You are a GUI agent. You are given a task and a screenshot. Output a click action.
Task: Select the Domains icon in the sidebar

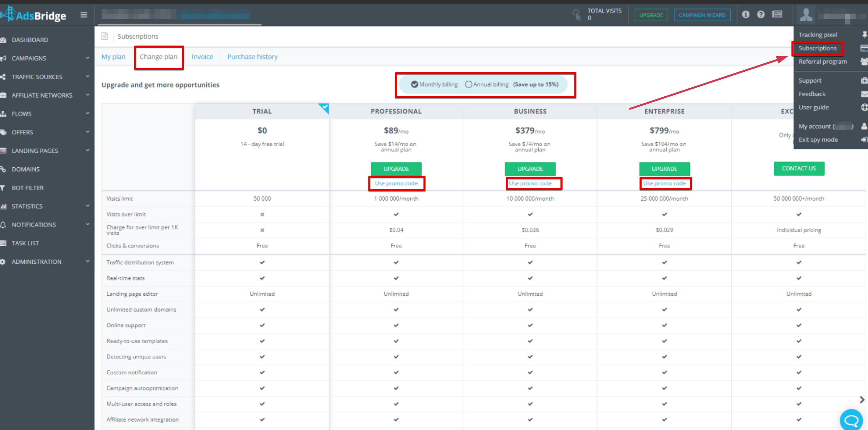(x=4, y=169)
